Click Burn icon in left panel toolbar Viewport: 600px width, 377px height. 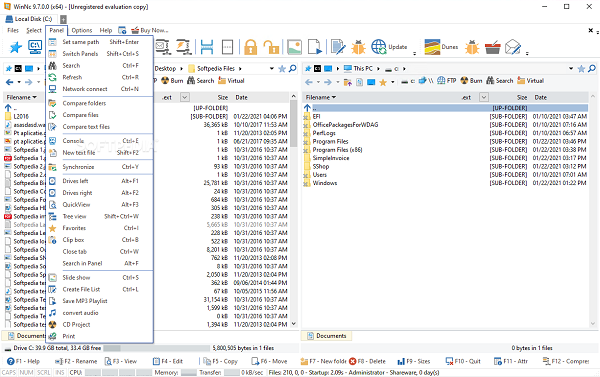(x=172, y=81)
